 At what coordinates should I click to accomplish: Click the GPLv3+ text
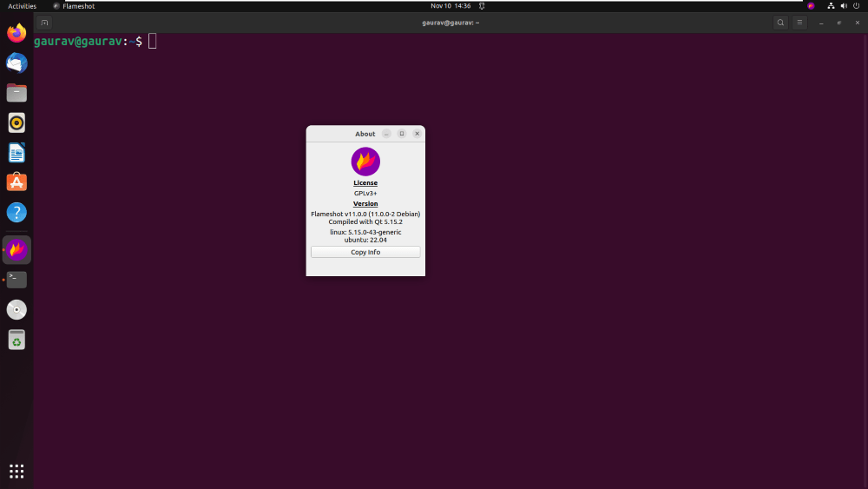365,194
